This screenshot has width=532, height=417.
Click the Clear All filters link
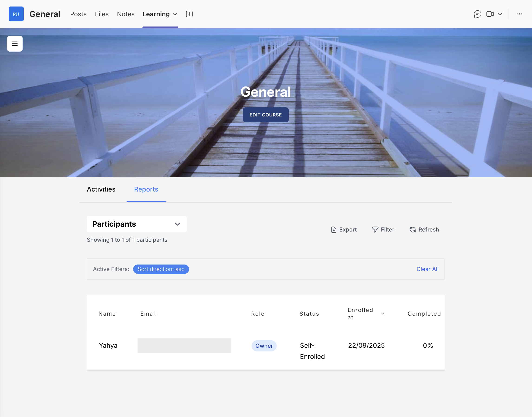tap(427, 269)
